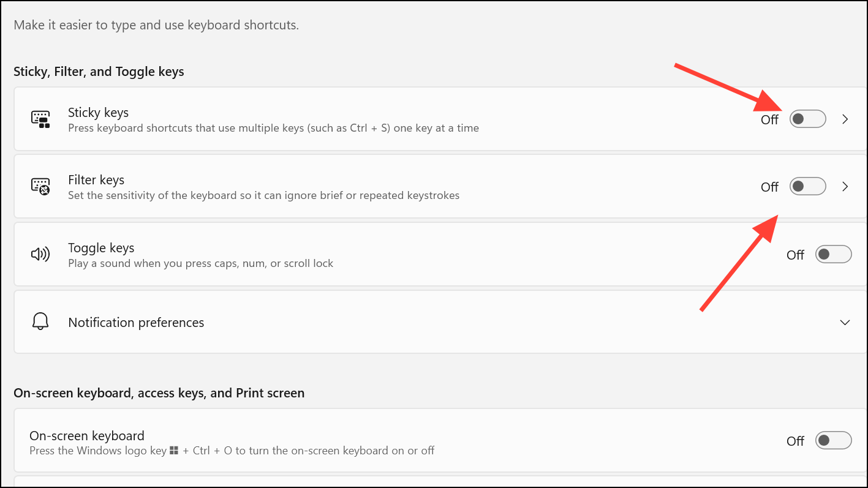The image size is (868, 488).
Task: Open Sticky keys details via its chevron
Action: tap(845, 119)
